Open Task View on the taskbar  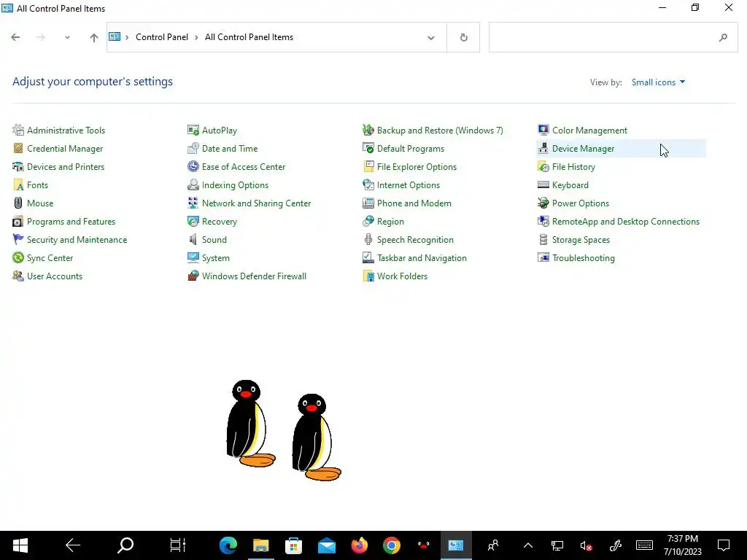coord(178,545)
